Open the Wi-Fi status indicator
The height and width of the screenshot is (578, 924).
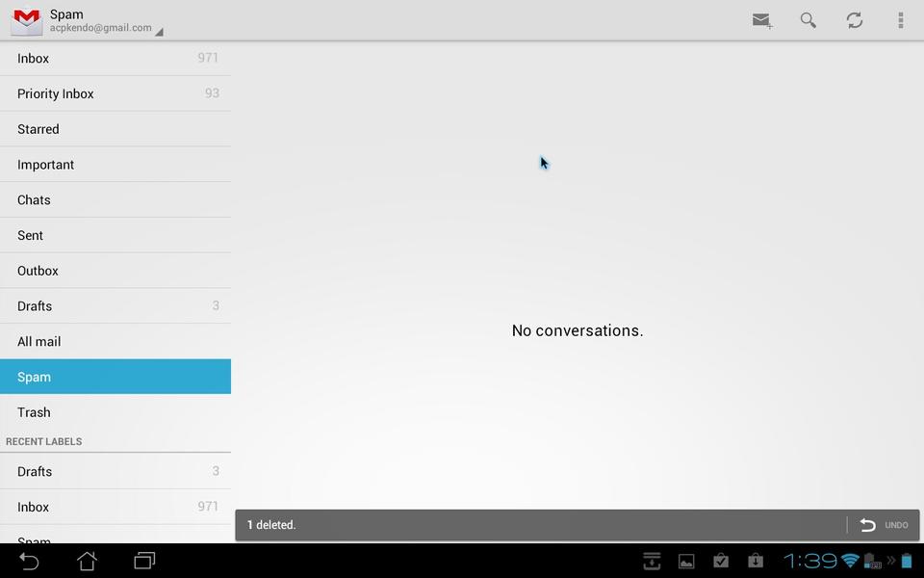tap(850, 561)
